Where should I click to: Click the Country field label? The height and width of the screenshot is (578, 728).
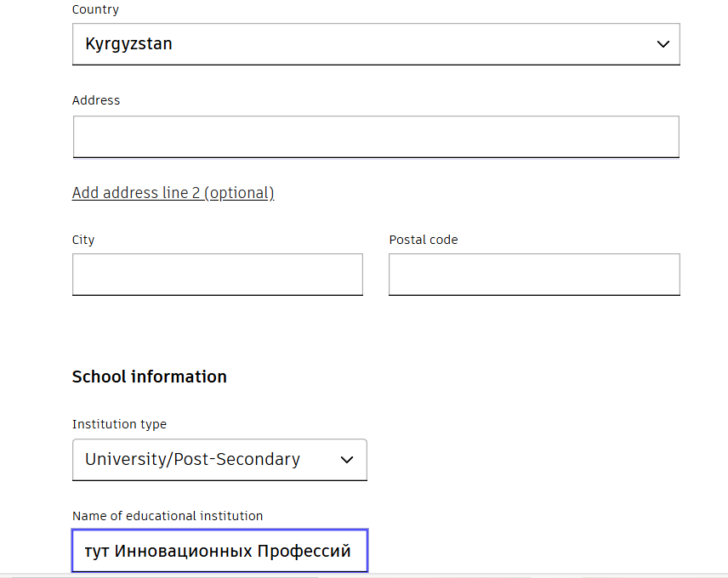95,10
